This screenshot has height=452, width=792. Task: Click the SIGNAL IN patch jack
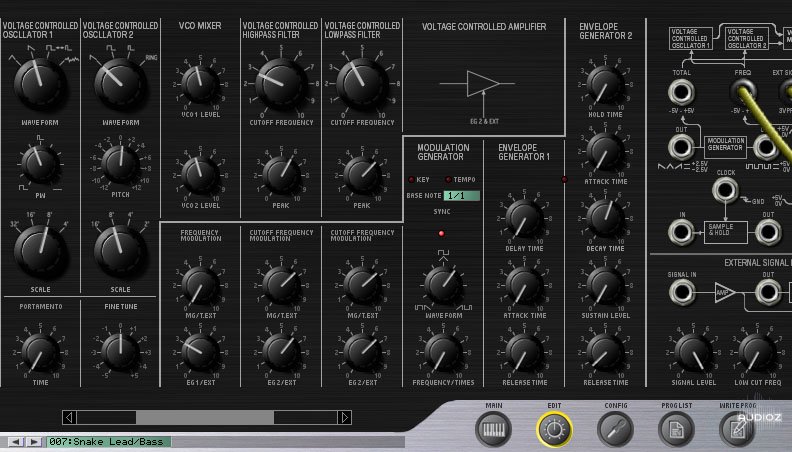click(x=681, y=292)
